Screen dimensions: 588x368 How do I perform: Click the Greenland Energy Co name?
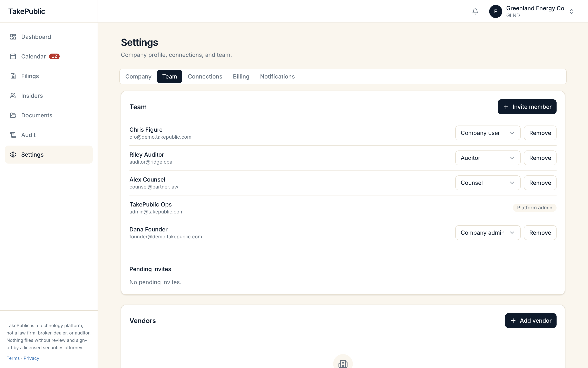535,8
